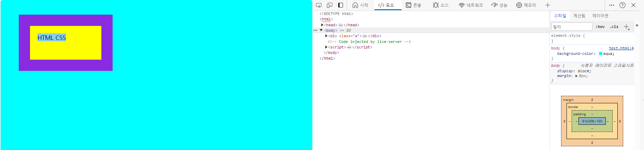Toggle the :hov element state button
644x150 pixels.
click(600, 27)
